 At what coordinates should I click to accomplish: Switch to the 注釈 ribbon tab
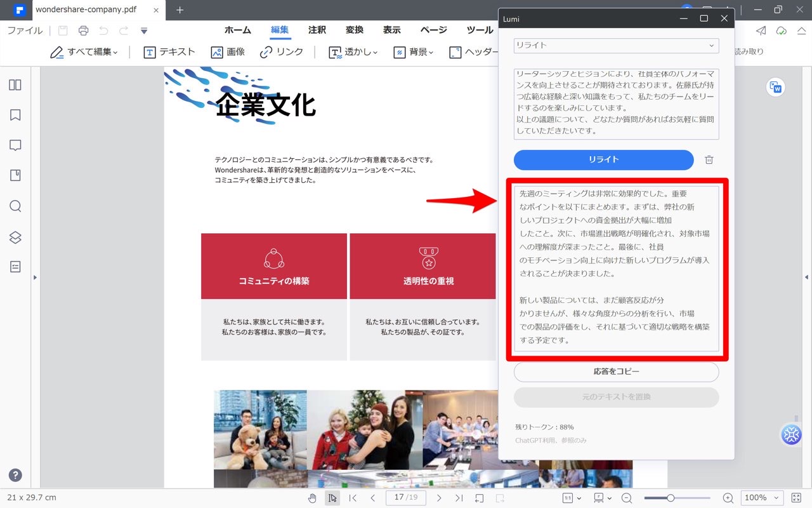coord(317,30)
